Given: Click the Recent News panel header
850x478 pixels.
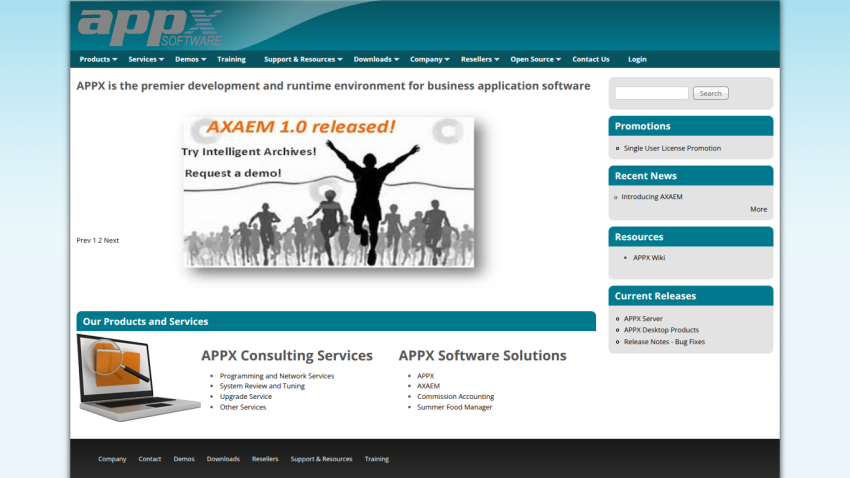Looking at the screenshot, I should pos(691,176).
